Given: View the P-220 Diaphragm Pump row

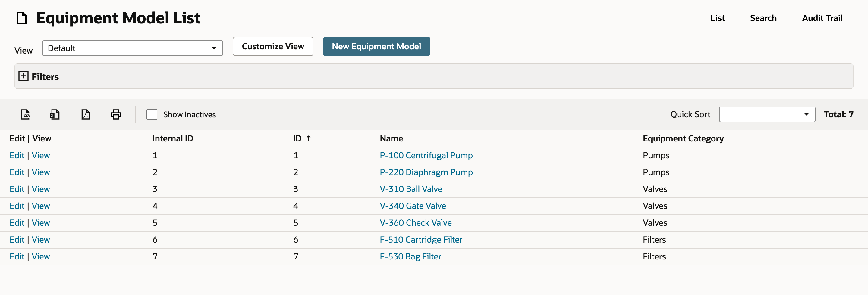Looking at the screenshot, I should tap(41, 172).
